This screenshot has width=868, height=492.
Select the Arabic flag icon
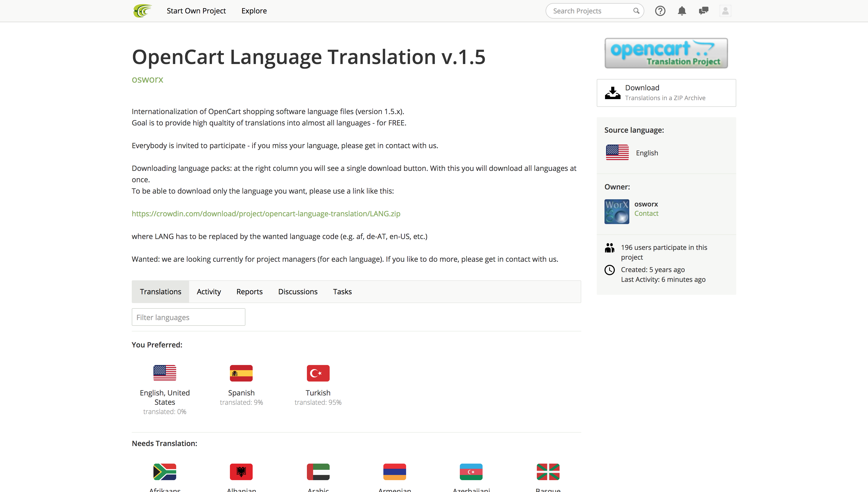point(318,472)
